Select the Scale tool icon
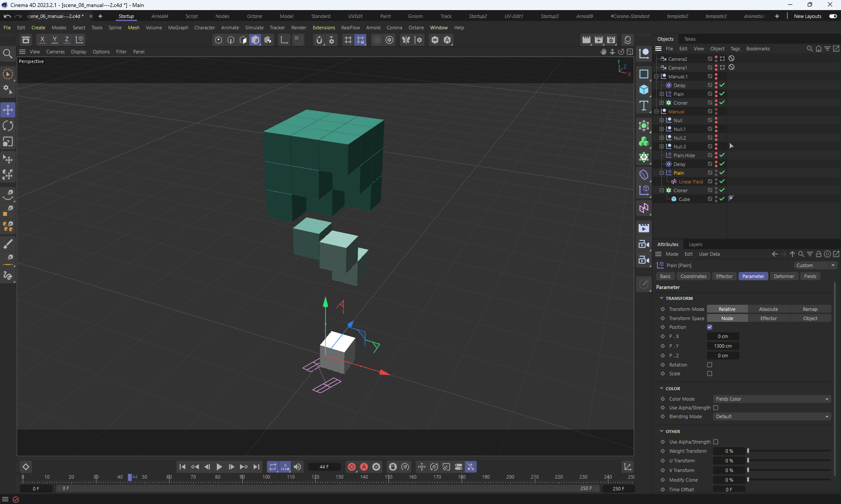Screen dimensions: 841x504 pyautogui.click(x=8, y=142)
